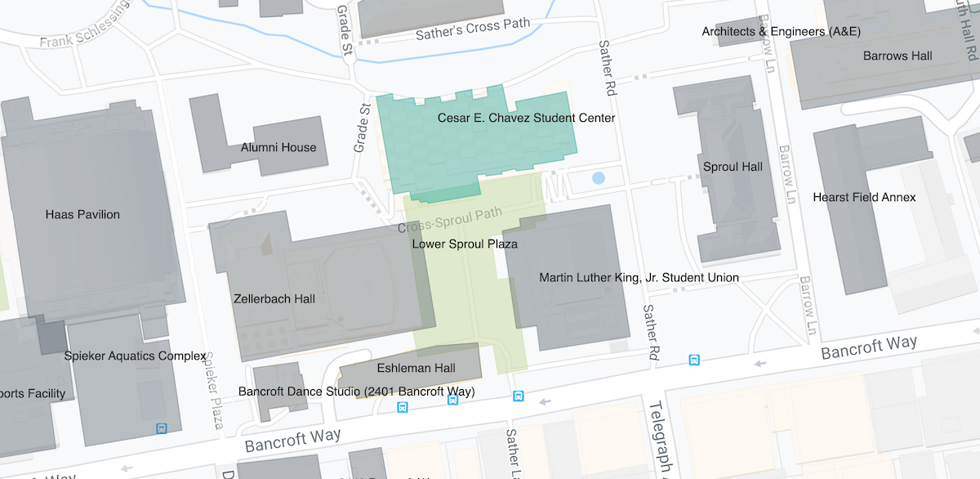The width and height of the screenshot is (980, 479).
Task: Open the Barrows Hall label
Action: point(898,56)
